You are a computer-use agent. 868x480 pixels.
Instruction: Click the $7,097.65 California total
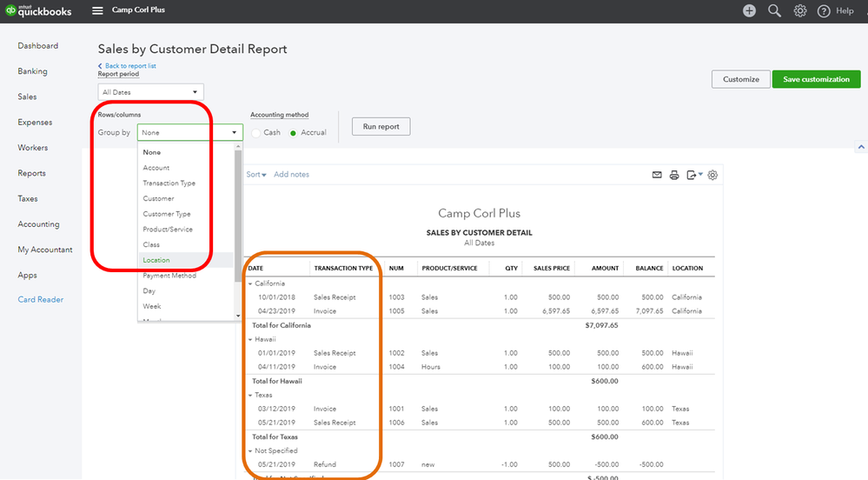(602, 325)
